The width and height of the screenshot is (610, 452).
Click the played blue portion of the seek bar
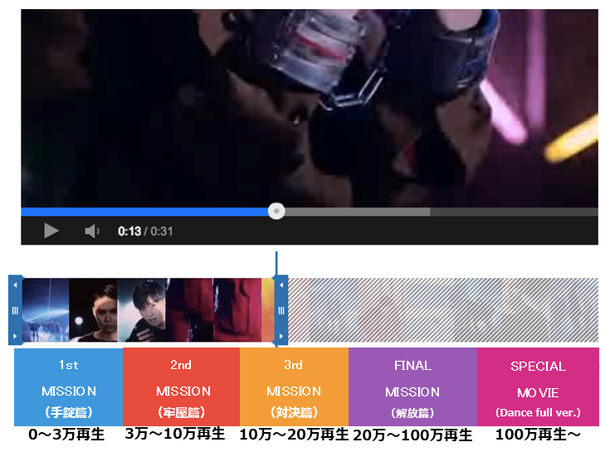(144, 212)
